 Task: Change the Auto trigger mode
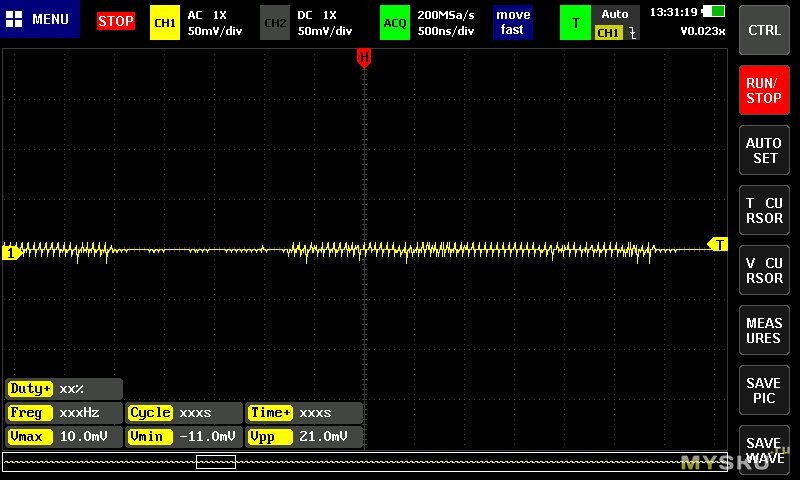[x=615, y=14]
